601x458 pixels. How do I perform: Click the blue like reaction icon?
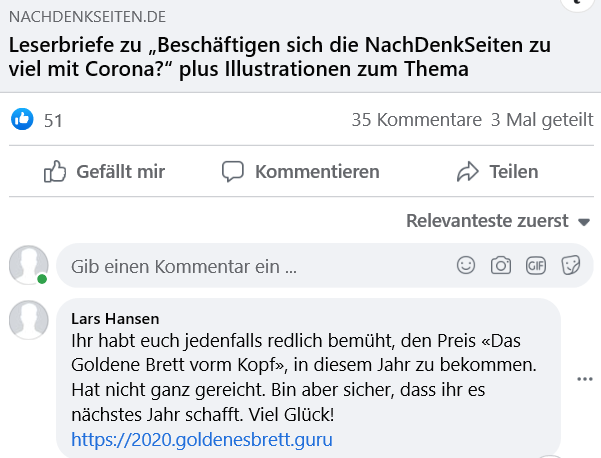pos(22,120)
